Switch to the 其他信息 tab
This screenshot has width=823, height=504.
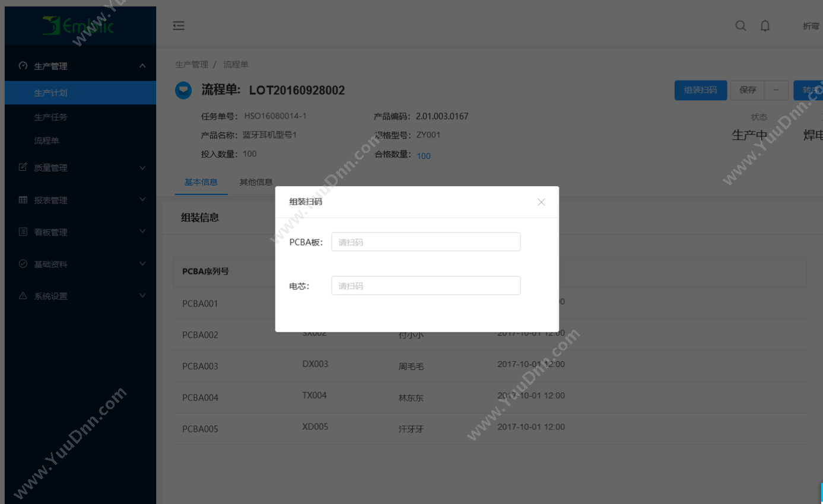pyautogui.click(x=256, y=182)
